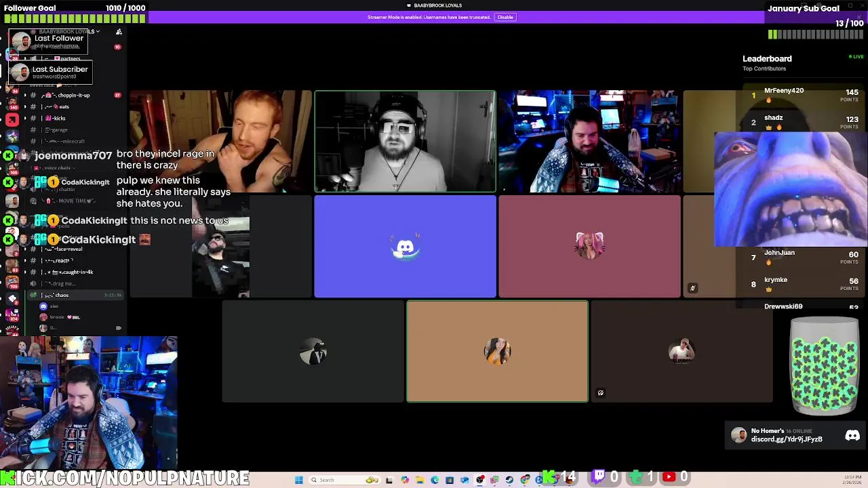Click muted icon on the partially hidden right tile
This screenshot has height=488, width=868.
[x=692, y=288]
